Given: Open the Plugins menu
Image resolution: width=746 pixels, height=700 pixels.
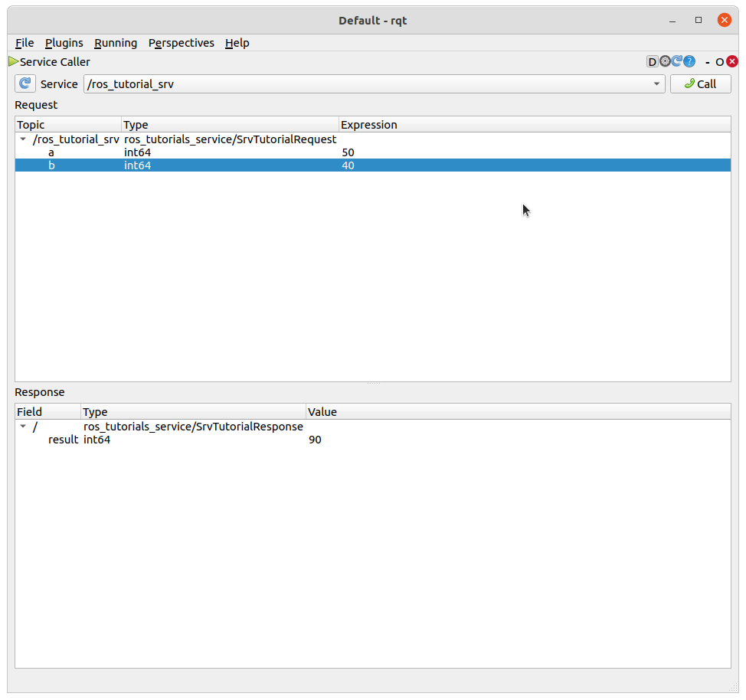Looking at the screenshot, I should 64,43.
